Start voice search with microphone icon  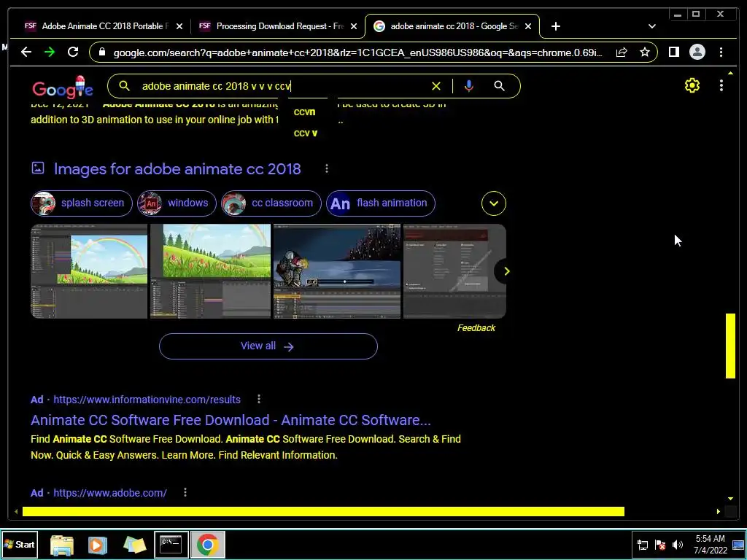click(x=469, y=86)
